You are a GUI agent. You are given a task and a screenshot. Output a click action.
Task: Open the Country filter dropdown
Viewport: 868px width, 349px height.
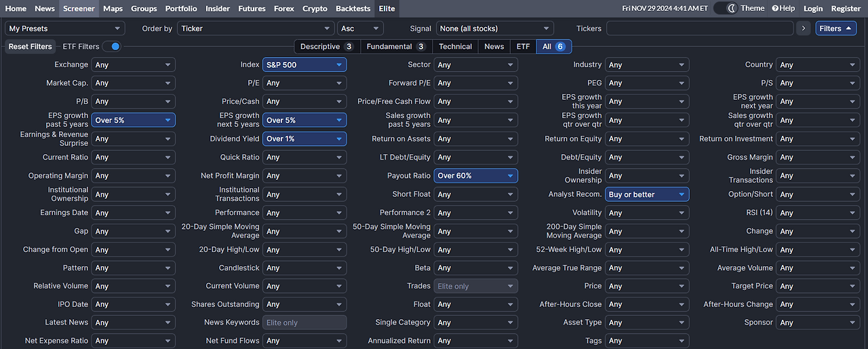tap(818, 65)
